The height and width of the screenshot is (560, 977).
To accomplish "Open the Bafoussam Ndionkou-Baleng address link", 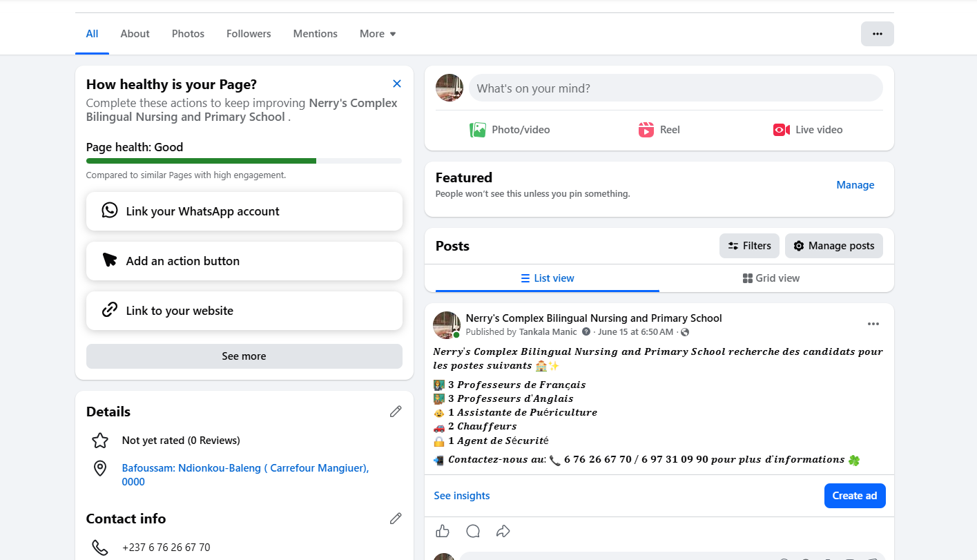I will click(x=245, y=475).
